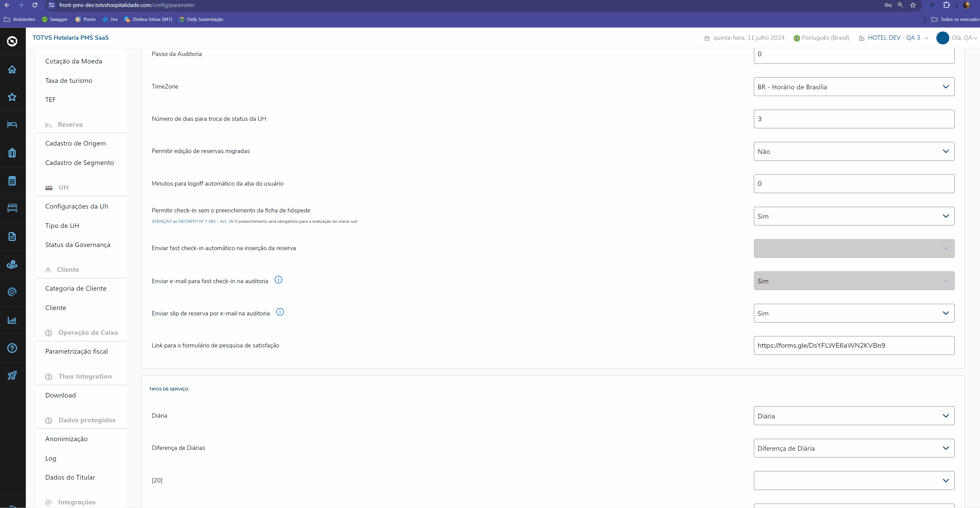Open the star favorites sidebar icon
Image resolution: width=980 pixels, height=508 pixels.
(x=12, y=97)
